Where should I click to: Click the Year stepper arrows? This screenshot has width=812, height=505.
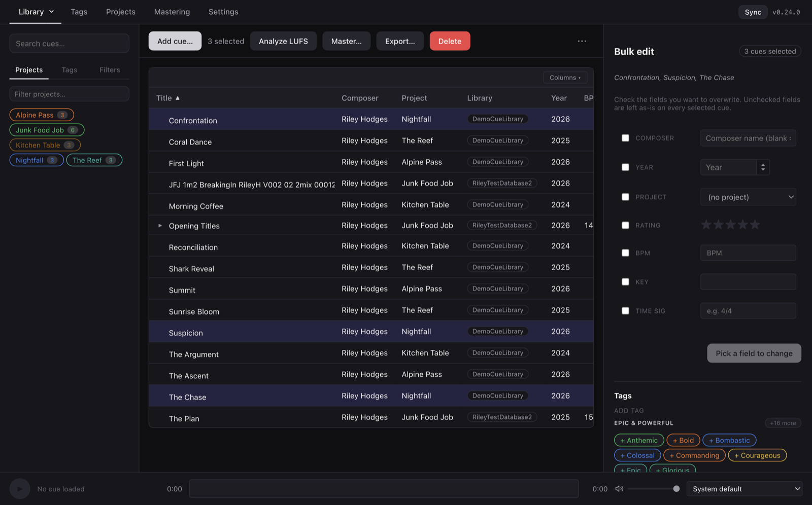(x=763, y=167)
